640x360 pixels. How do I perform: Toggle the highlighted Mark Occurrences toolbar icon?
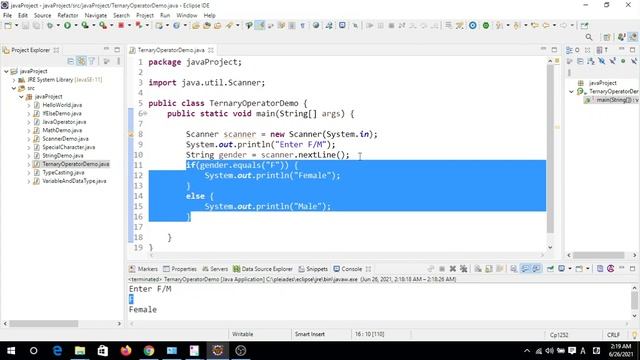click(260, 25)
